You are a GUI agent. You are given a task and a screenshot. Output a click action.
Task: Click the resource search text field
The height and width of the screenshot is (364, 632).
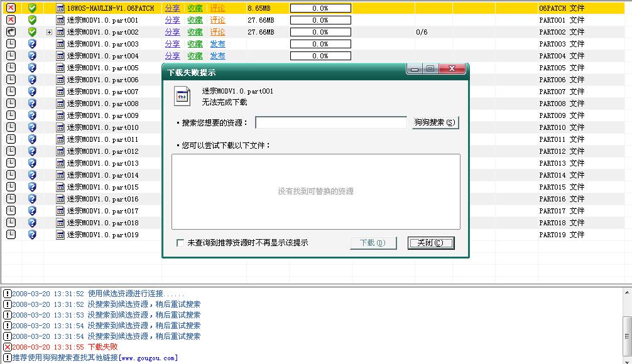click(330, 123)
